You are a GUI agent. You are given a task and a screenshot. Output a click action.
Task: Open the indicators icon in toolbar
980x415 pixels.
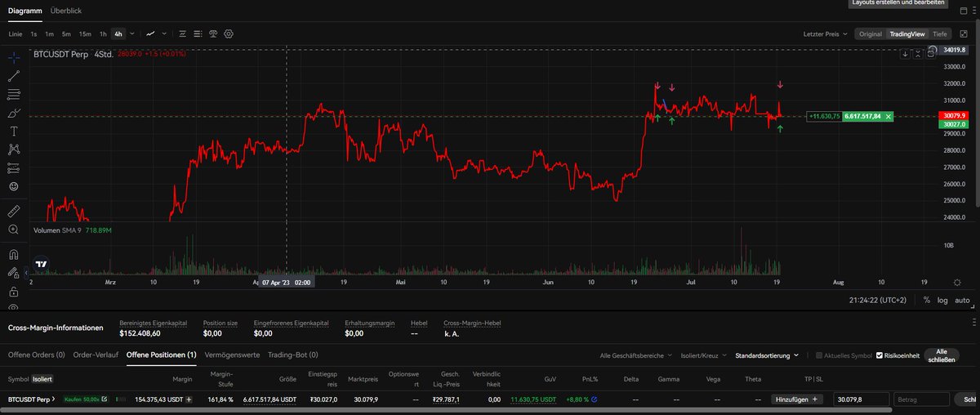pos(182,33)
